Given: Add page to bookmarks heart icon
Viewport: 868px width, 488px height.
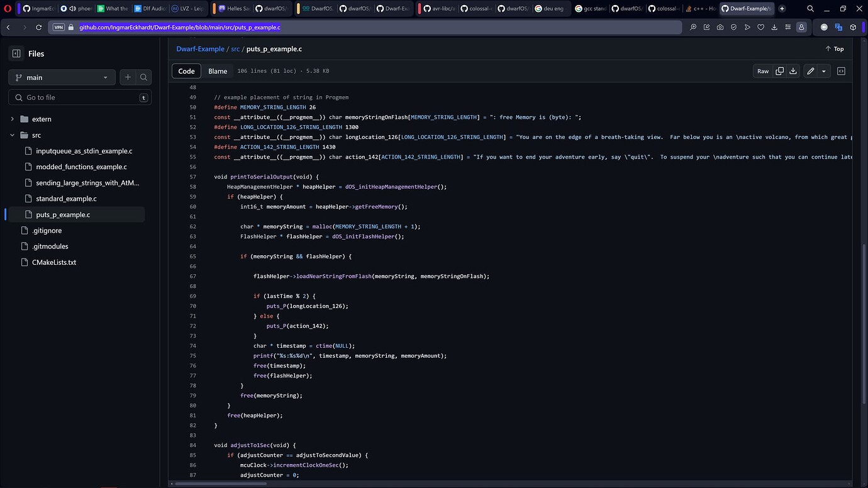Looking at the screenshot, I should pos(760,28).
